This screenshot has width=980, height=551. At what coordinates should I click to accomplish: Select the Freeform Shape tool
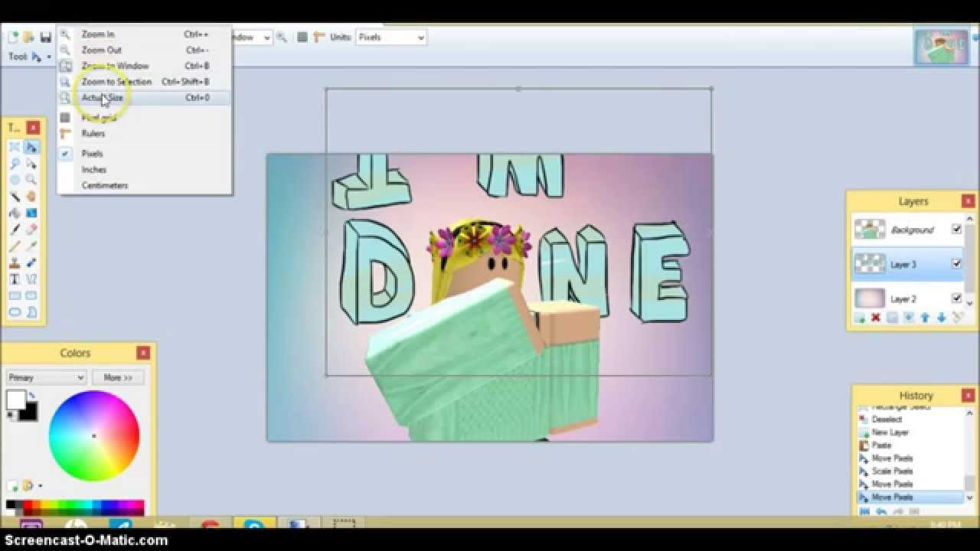pos(31,312)
